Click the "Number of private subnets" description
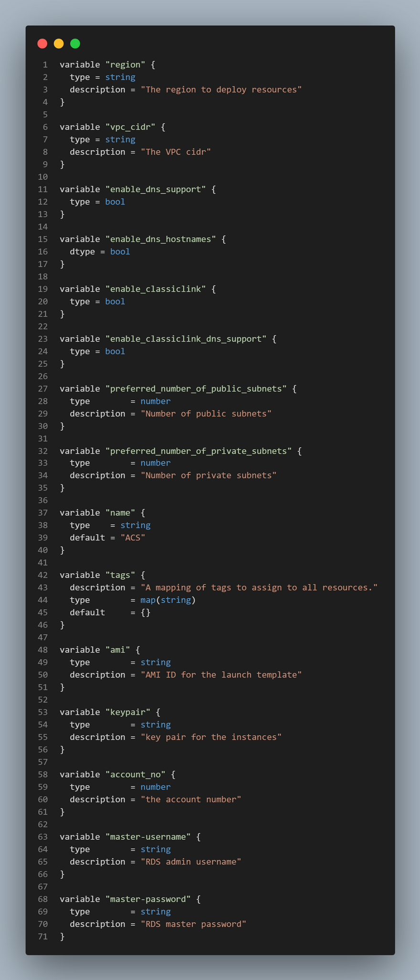420x980 pixels. (209, 475)
